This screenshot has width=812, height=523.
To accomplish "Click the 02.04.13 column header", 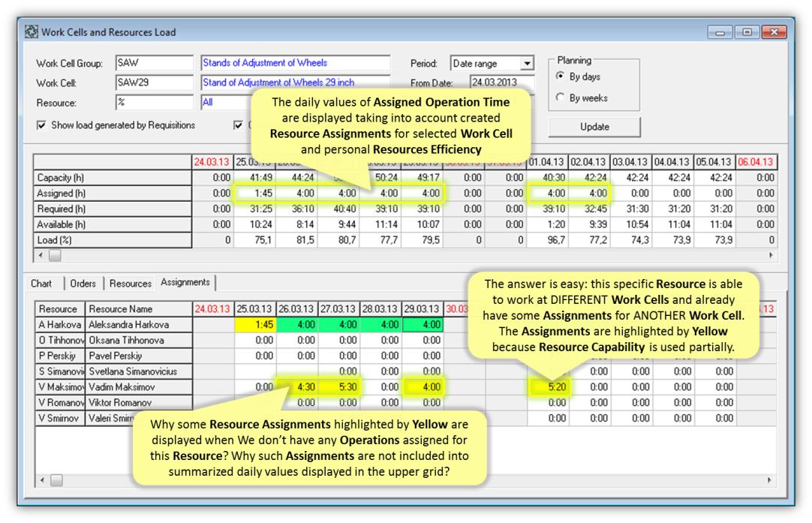I will tap(589, 162).
